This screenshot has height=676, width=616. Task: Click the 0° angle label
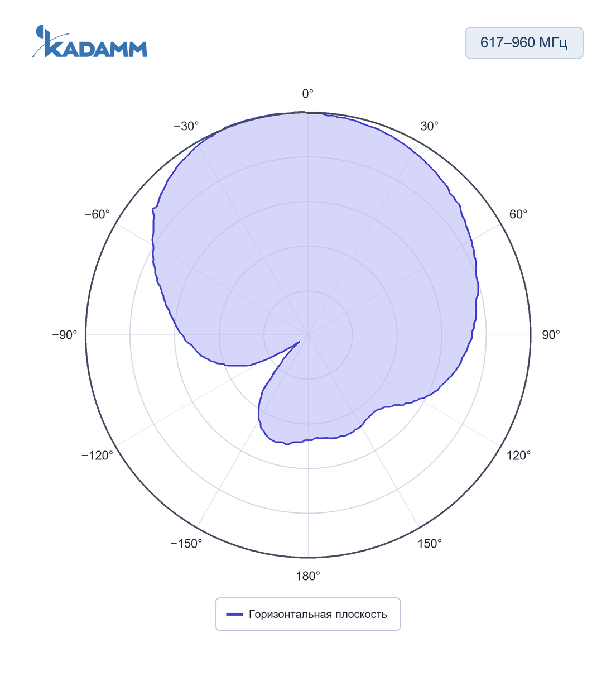(308, 94)
